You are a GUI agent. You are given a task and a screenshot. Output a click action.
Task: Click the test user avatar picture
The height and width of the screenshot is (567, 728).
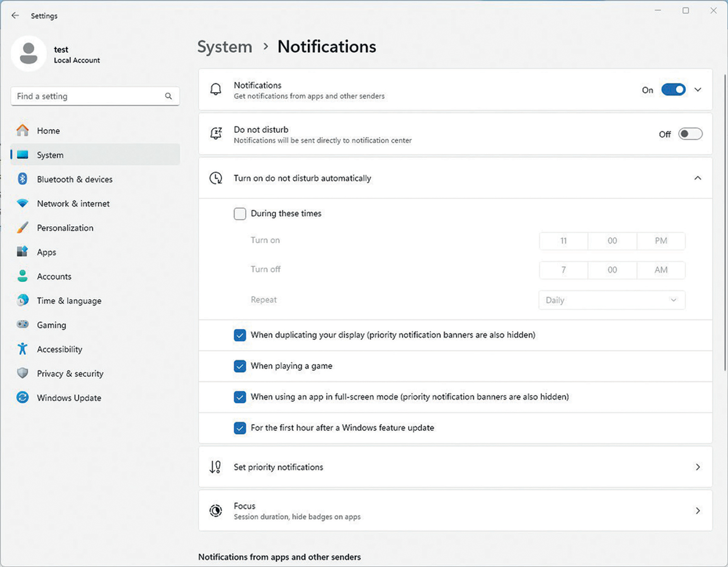click(x=29, y=54)
